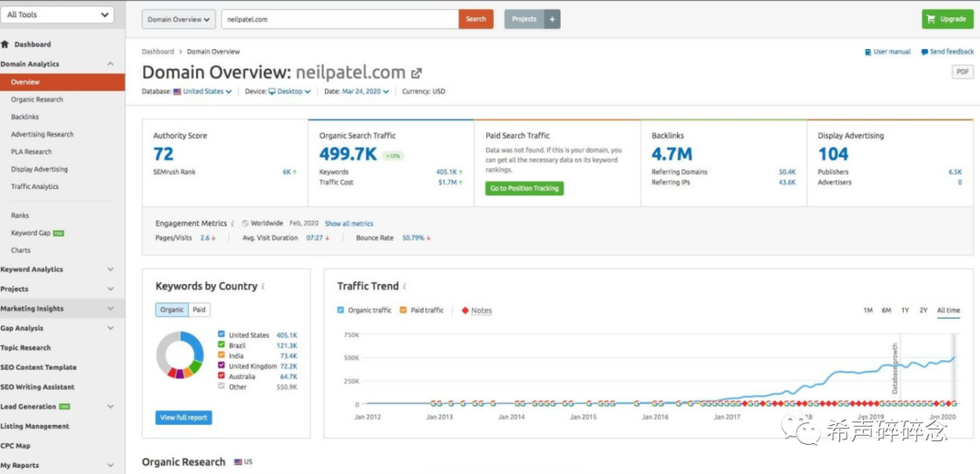Toggle the India country checkbox

click(221, 355)
